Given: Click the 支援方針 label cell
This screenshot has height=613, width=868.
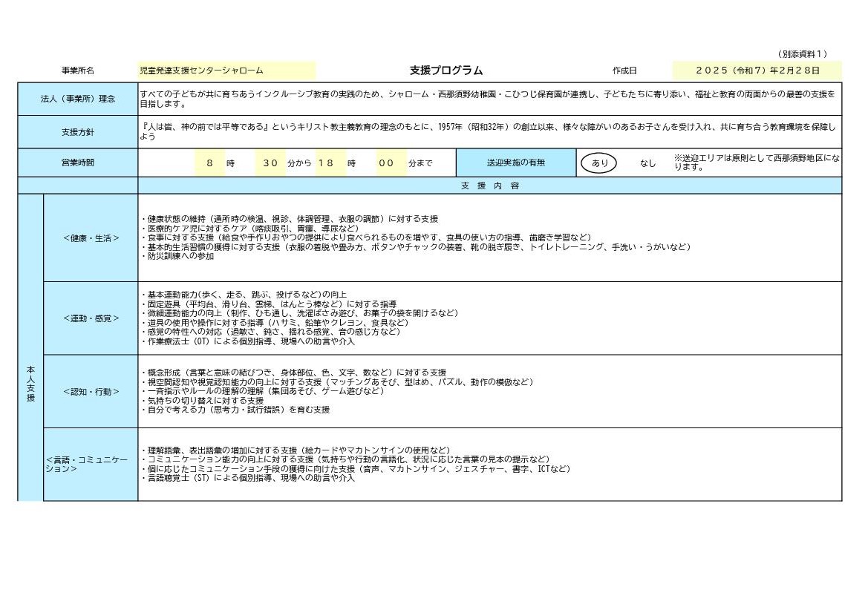Looking at the screenshot, I should tap(78, 132).
